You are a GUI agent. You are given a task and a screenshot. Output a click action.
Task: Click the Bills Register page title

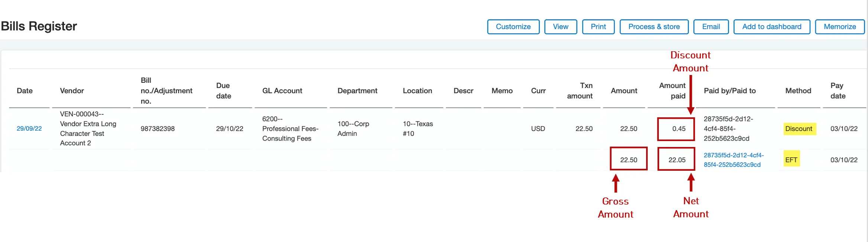point(39,26)
